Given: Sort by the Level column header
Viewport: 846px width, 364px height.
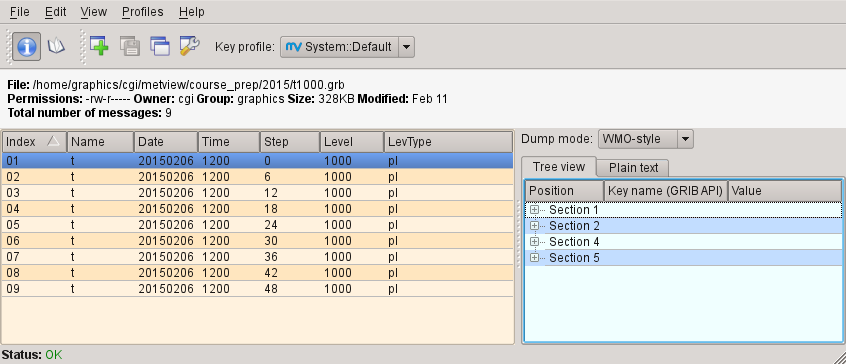Looking at the screenshot, I should point(352,142).
